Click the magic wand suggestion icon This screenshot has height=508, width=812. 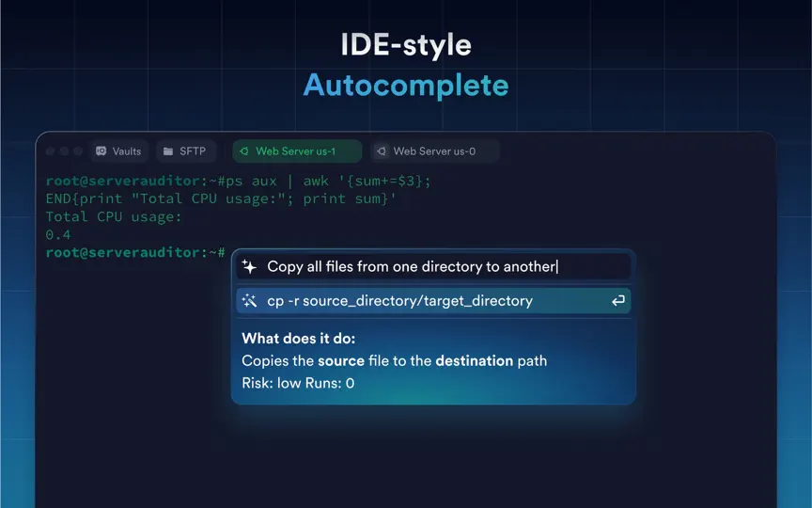(x=249, y=301)
